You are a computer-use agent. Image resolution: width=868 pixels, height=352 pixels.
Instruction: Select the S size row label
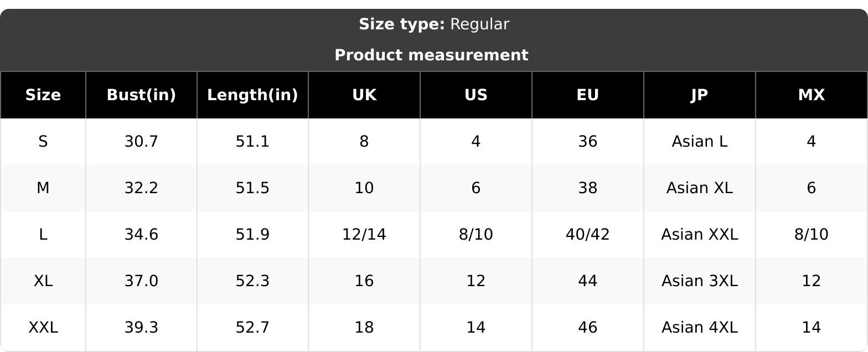click(x=43, y=142)
